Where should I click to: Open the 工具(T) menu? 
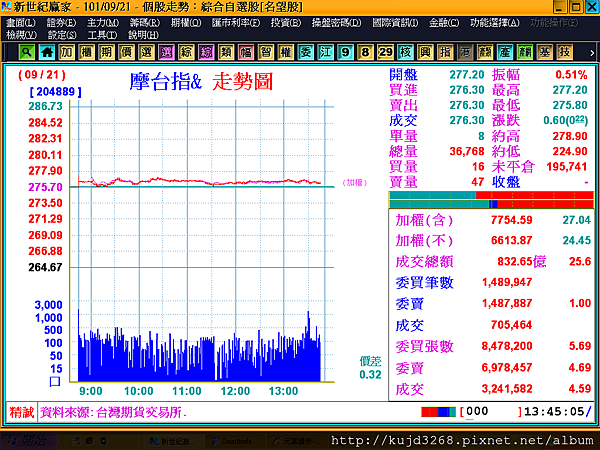coord(102,35)
